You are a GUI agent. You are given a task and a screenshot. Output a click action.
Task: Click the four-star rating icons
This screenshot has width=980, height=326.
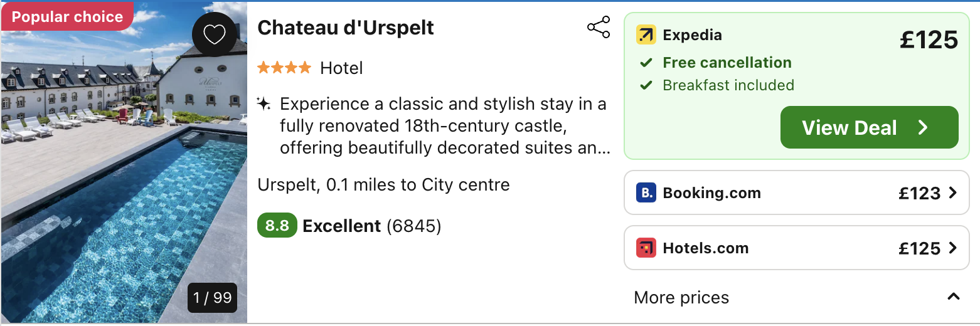[x=284, y=68]
